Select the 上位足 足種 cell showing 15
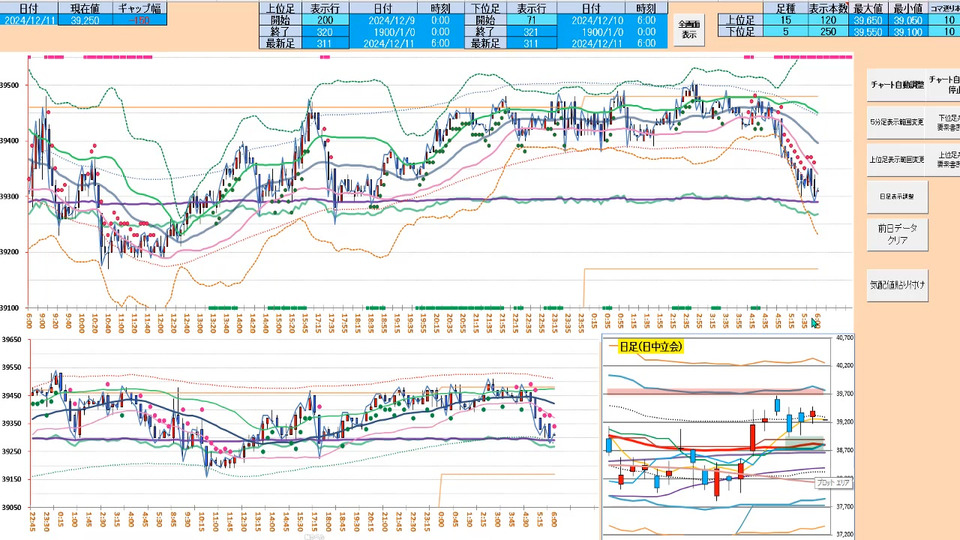The image size is (960, 540). tap(786, 20)
